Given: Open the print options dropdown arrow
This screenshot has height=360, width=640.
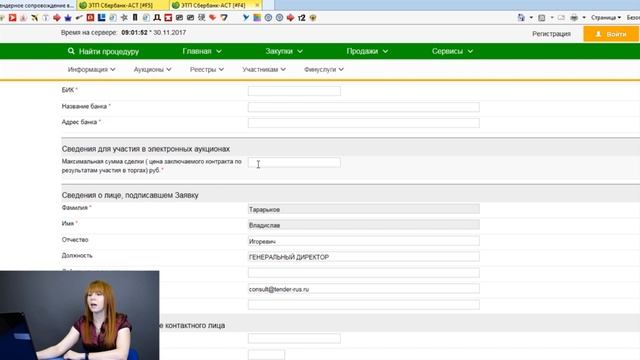Looking at the screenshot, I should click(584, 18).
